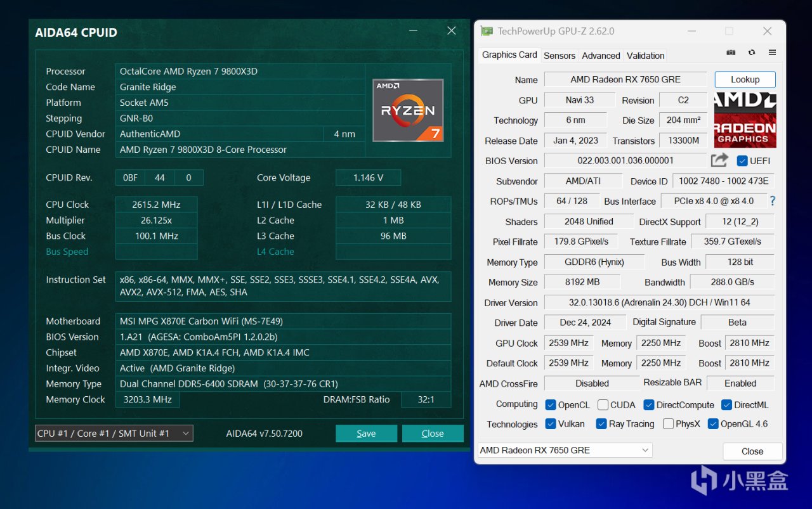Toggle the Ray Tracing checkbox
The height and width of the screenshot is (509, 812).
(601, 423)
